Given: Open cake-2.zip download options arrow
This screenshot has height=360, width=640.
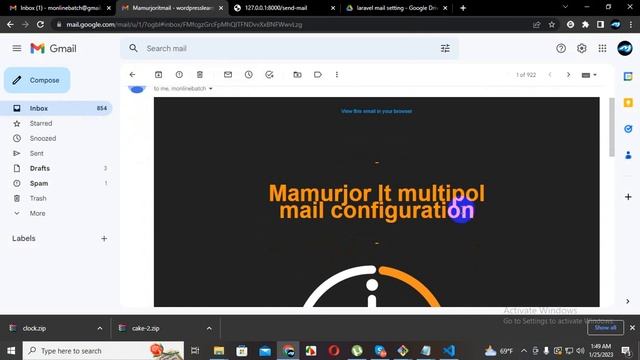Looking at the screenshot, I should click(209, 328).
